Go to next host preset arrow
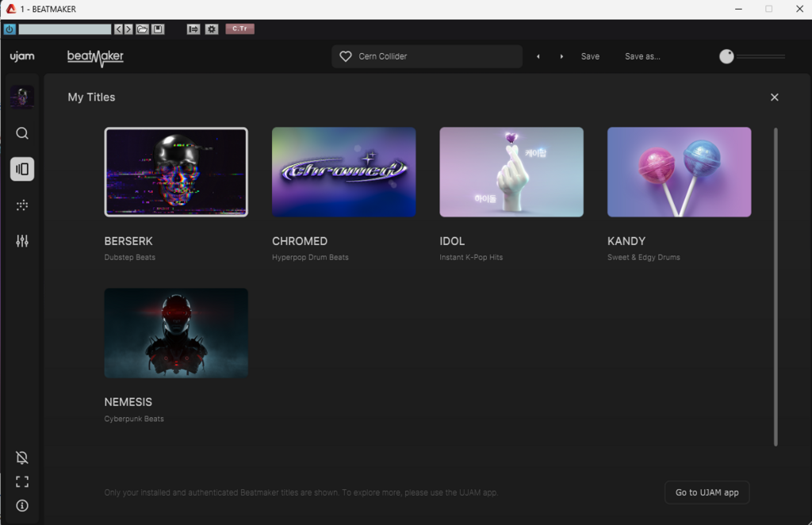The image size is (812, 525). tap(128, 29)
